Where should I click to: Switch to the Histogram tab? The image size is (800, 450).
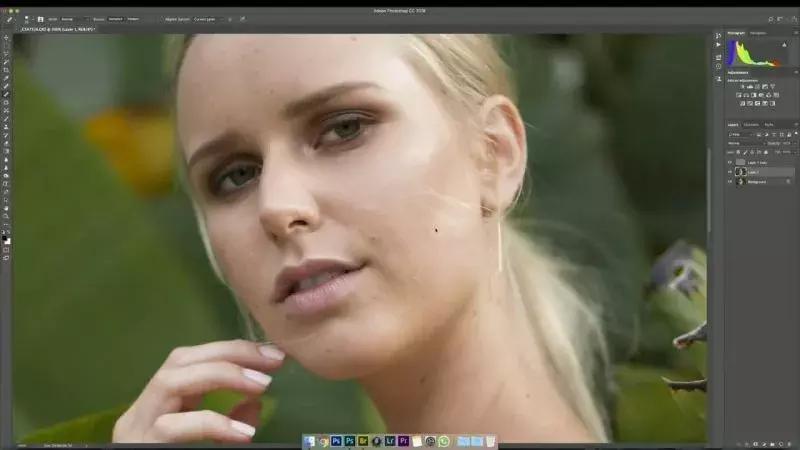[736, 33]
